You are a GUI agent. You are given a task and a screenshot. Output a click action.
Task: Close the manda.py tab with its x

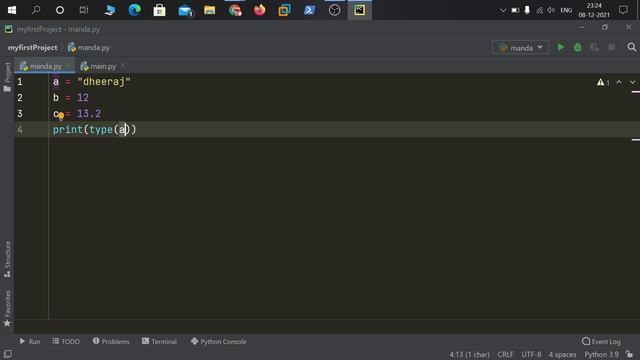68,65
